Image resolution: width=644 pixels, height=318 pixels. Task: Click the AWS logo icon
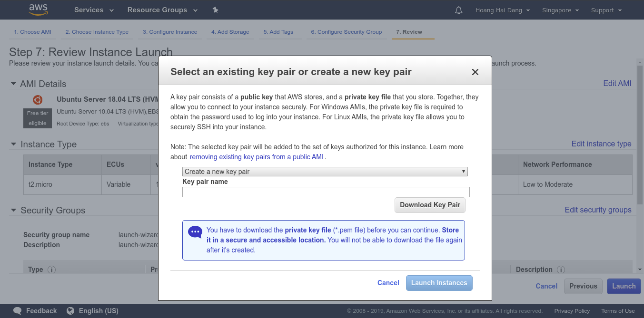pos(38,10)
